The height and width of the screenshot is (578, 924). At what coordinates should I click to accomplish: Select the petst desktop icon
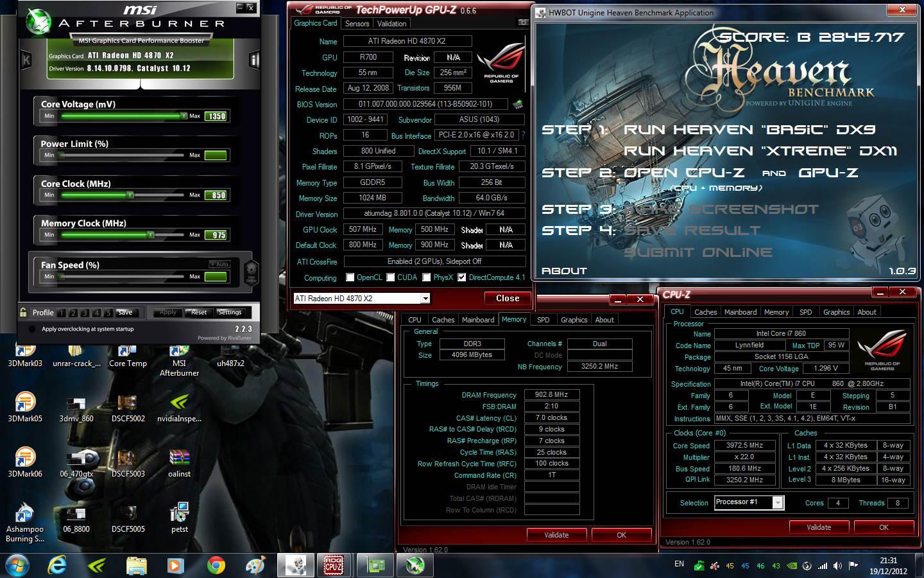tap(179, 516)
